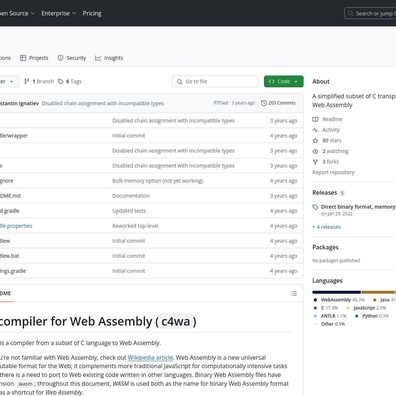Viewport: 396px width, 396px height.
Task: Click the tag icon next to 6 Tags
Action: click(60, 81)
